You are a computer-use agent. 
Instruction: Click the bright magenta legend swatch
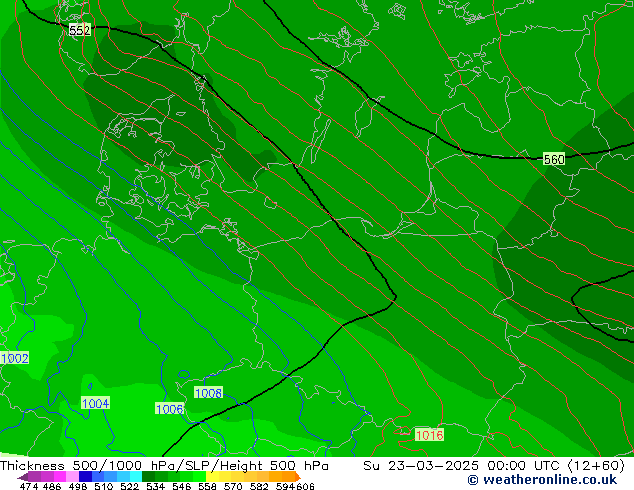click(x=60, y=476)
